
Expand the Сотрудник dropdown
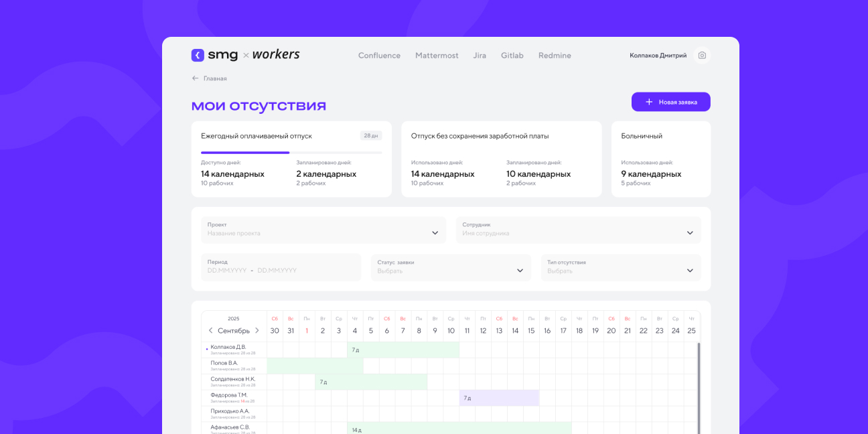pos(579,230)
